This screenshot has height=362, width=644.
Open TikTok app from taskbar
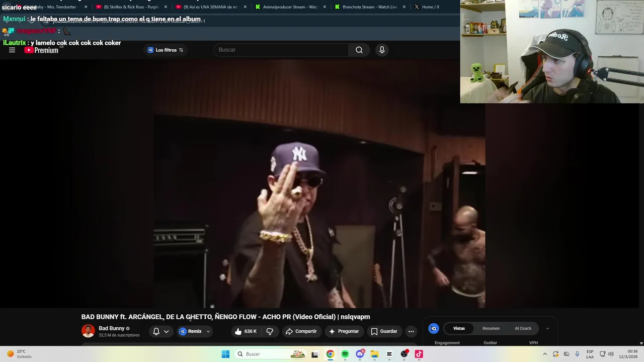point(419,354)
